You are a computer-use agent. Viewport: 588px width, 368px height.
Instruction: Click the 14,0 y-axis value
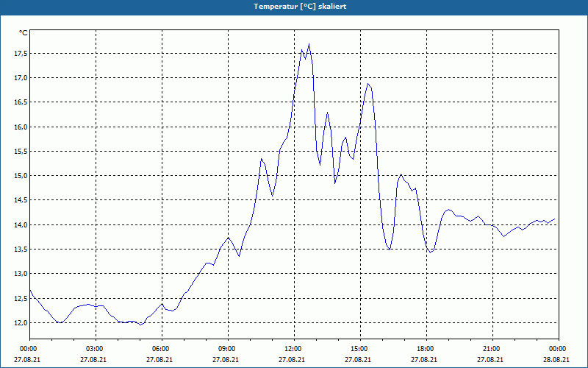pyautogui.click(x=21, y=225)
